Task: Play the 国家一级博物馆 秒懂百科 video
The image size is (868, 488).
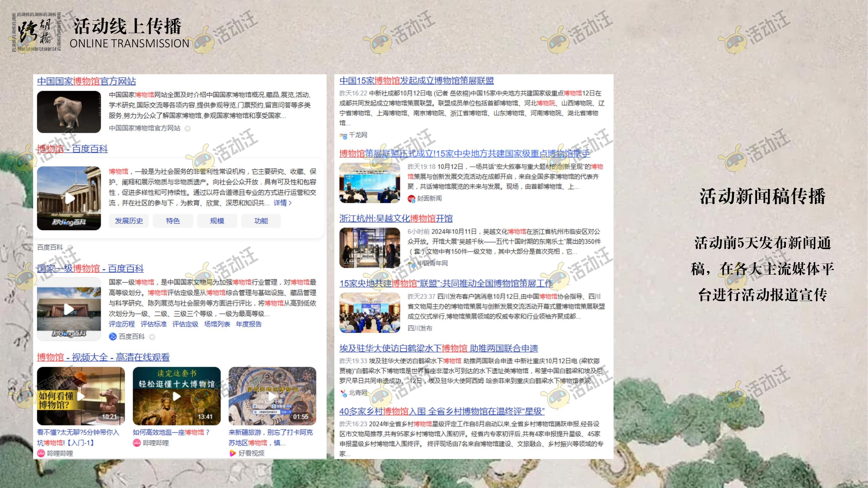Action: tap(69, 309)
